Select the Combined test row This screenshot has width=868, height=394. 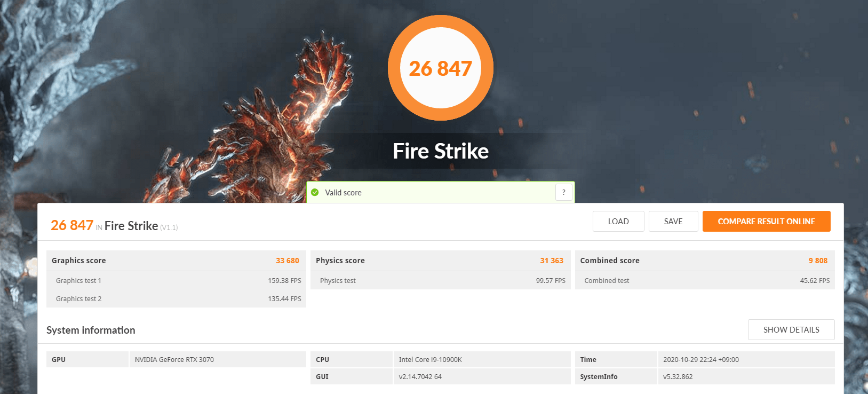705,280
